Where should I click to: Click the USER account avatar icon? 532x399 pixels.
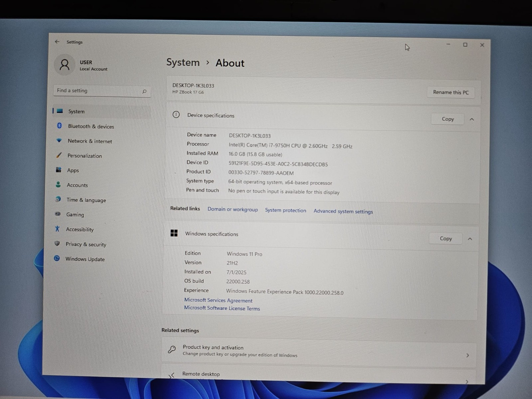pyautogui.click(x=65, y=65)
